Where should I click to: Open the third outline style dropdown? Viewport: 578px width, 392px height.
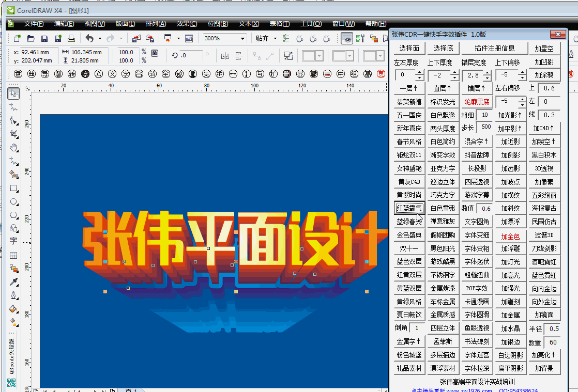pos(381,56)
